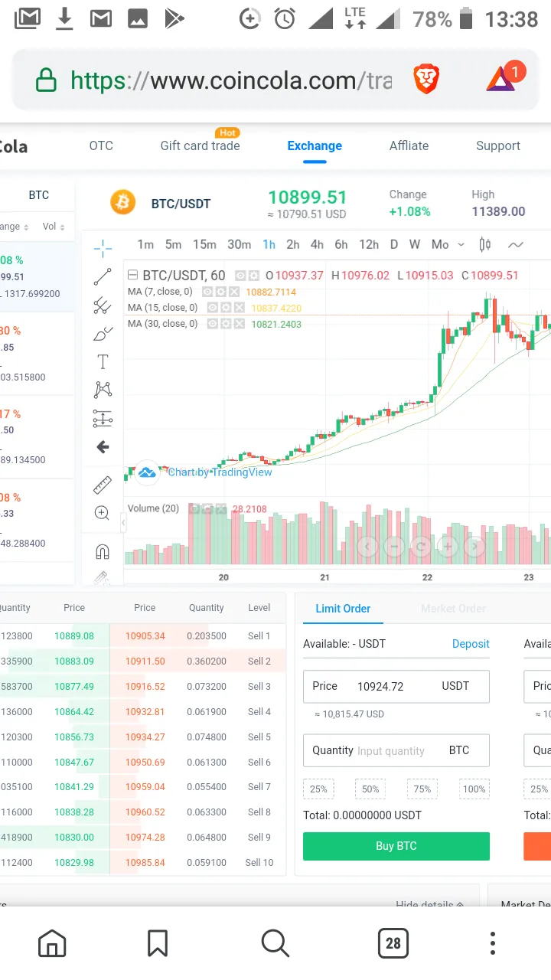Click the Quantity input field

396,750
